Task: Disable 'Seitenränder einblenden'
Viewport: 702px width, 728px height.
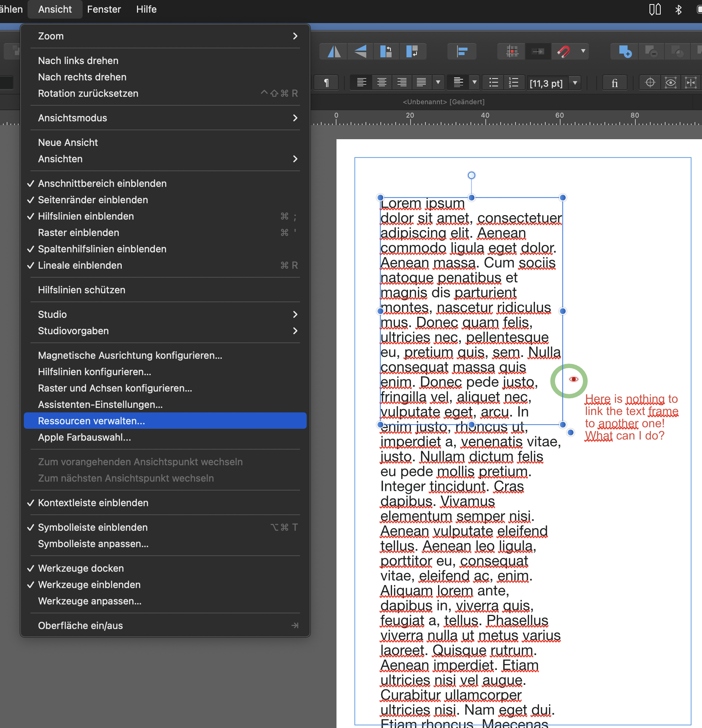Action: point(93,200)
